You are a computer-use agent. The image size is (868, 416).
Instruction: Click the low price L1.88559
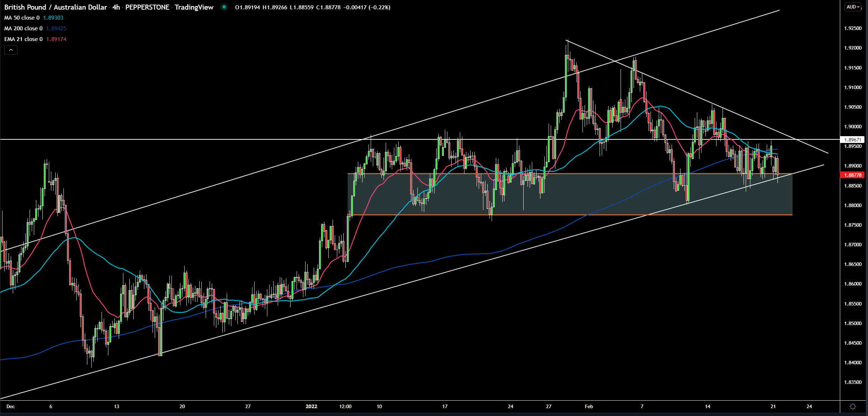point(302,7)
